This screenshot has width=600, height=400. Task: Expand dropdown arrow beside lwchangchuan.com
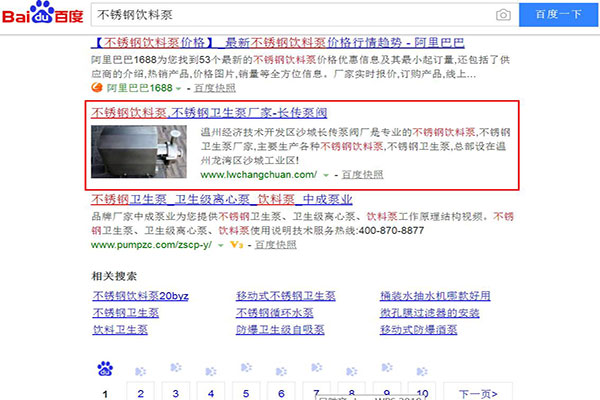[x=326, y=175]
